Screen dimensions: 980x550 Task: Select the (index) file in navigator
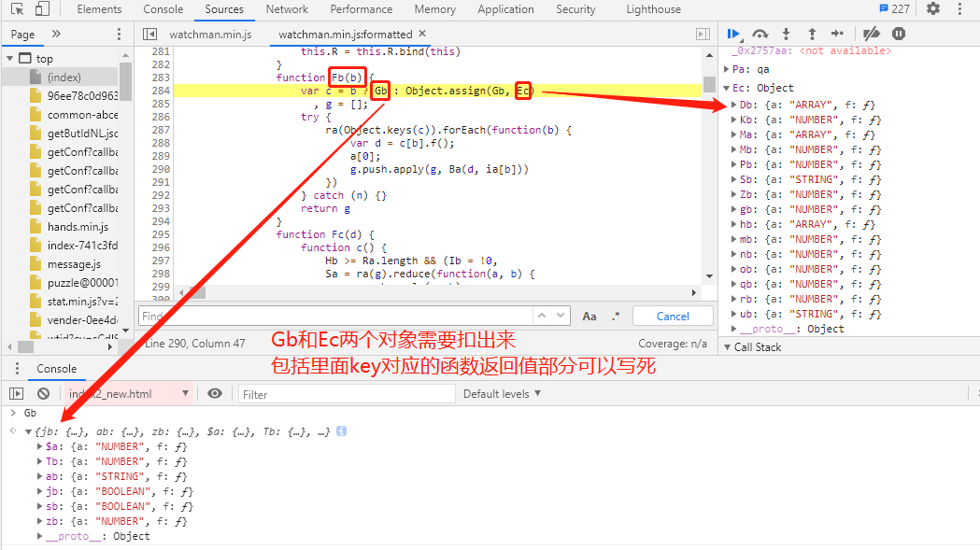tap(64, 78)
